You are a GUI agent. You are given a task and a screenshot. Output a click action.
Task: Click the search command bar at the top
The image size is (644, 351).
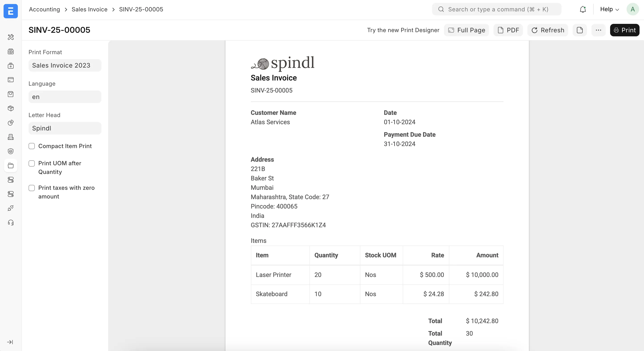pyautogui.click(x=496, y=9)
